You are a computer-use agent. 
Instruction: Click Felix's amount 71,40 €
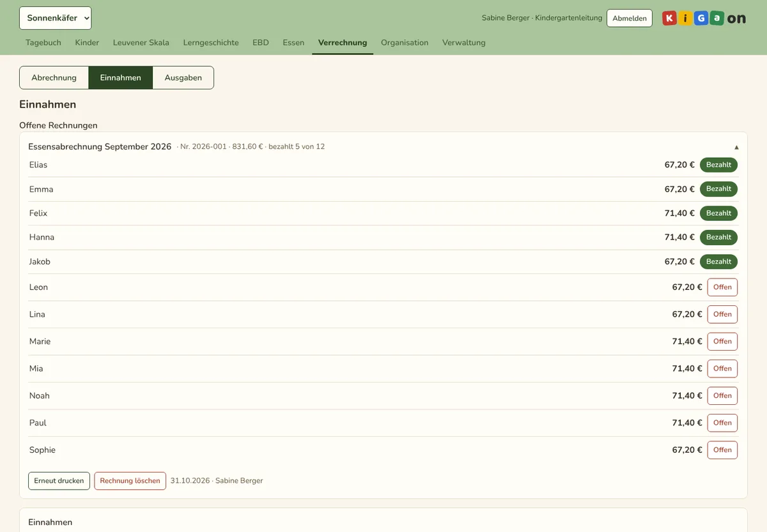pyautogui.click(x=679, y=213)
